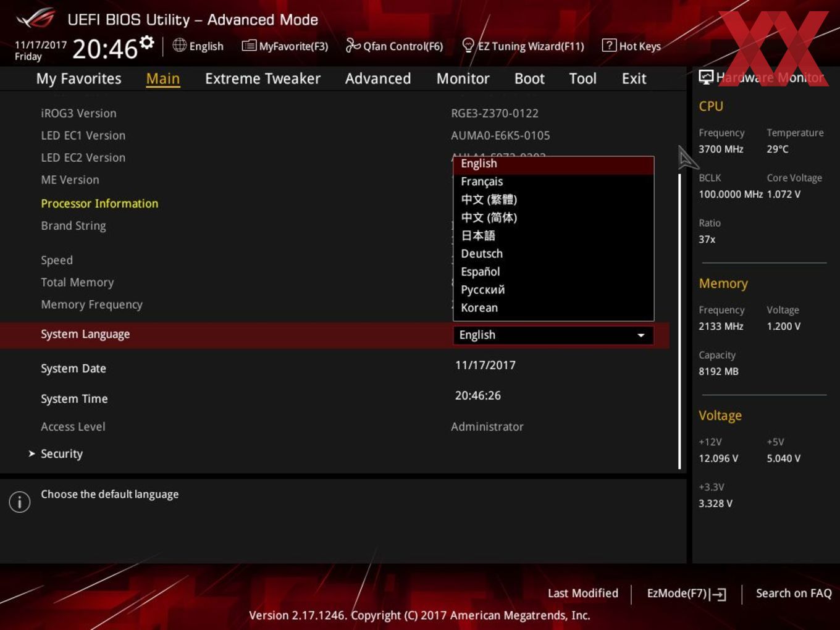Go to the Advanced tab

(378, 78)
